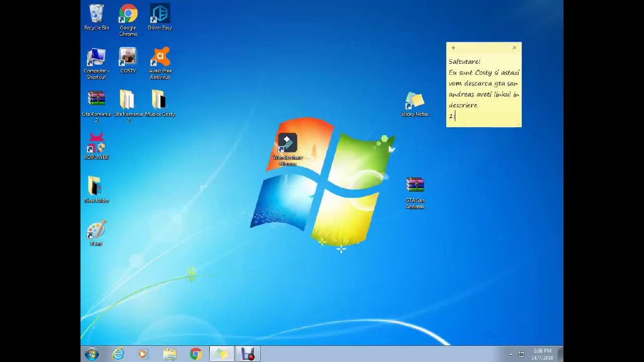Click the word 'descriere' in the note
Viewport: 644px width, 362px height.
pos(463,105)
